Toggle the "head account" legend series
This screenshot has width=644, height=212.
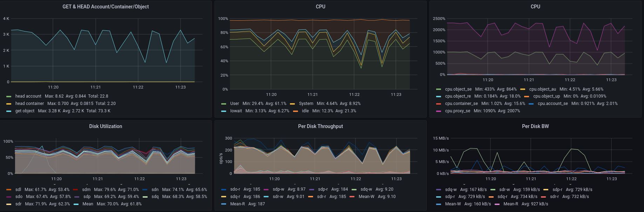[28, 96]
